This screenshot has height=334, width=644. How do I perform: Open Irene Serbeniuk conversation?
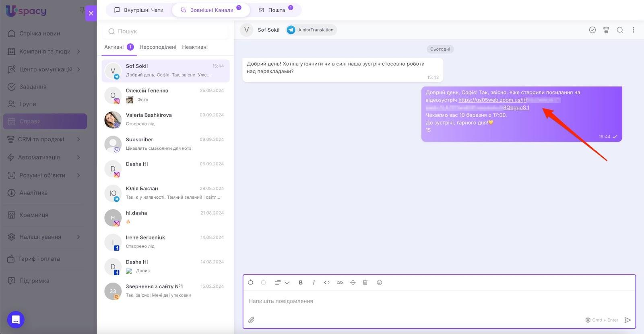pos(165,243)
